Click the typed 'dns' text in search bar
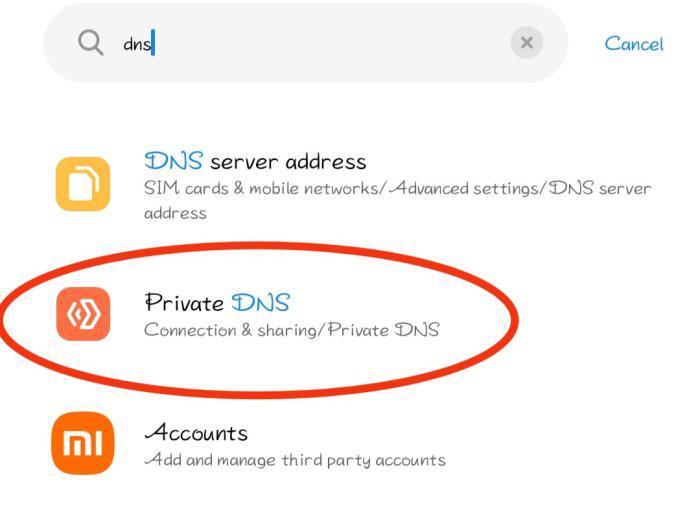Viewport: 700px width, 508px height. (x=137, y=44)
